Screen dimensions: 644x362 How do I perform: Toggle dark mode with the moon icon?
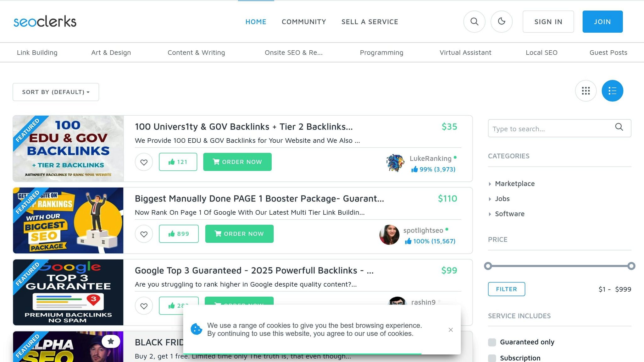[x=502, y=21]
